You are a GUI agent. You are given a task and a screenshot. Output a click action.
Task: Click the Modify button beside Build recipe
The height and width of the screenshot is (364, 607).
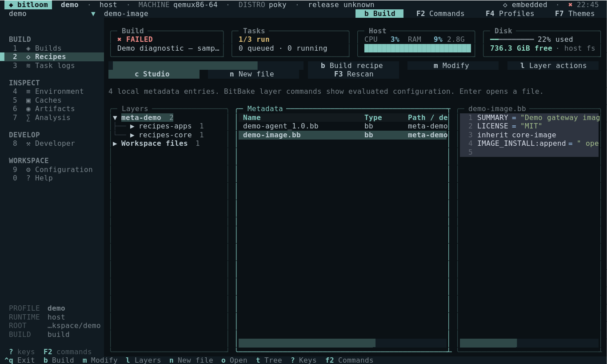(453, 65)
